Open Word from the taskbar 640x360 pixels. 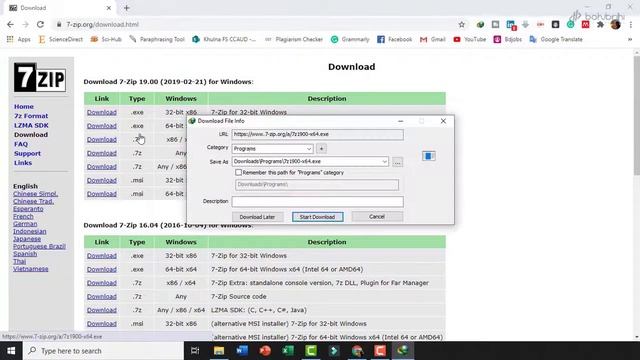(242, 351)
